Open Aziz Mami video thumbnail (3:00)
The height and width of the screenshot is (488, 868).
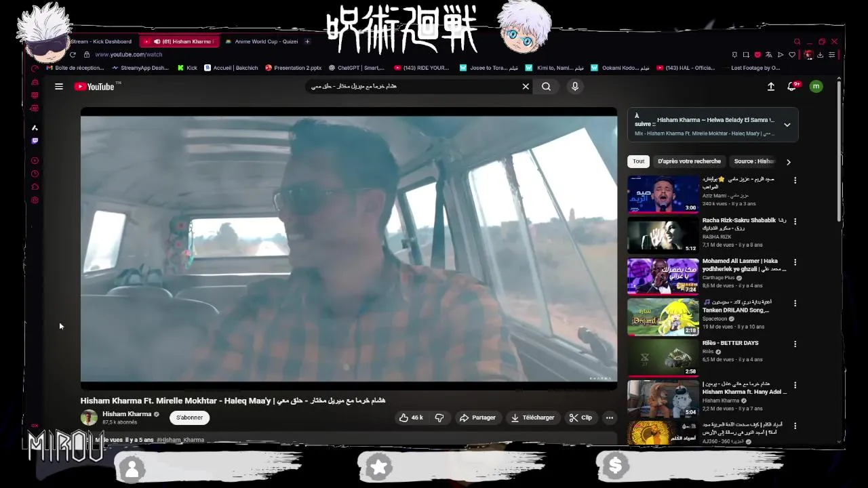[663, 194]
